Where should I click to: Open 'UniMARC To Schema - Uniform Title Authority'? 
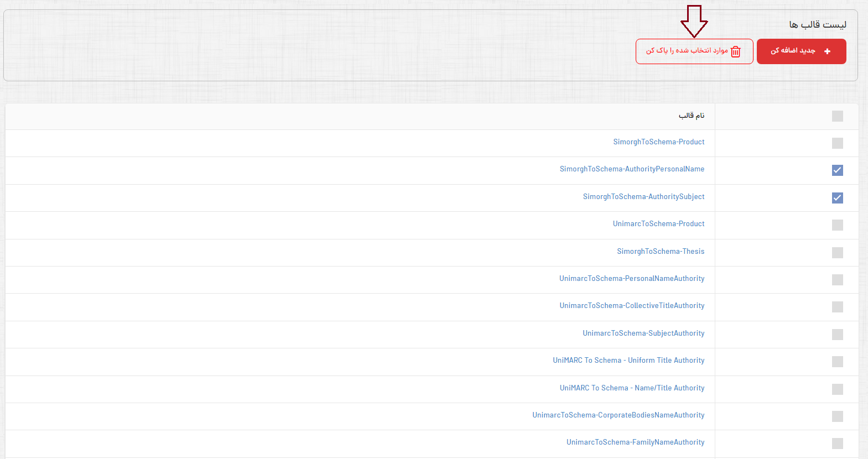pyautogui.click(x=628, y=361)
